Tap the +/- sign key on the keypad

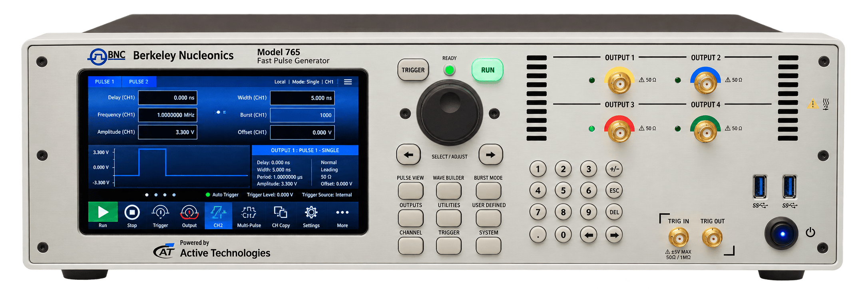614,169
